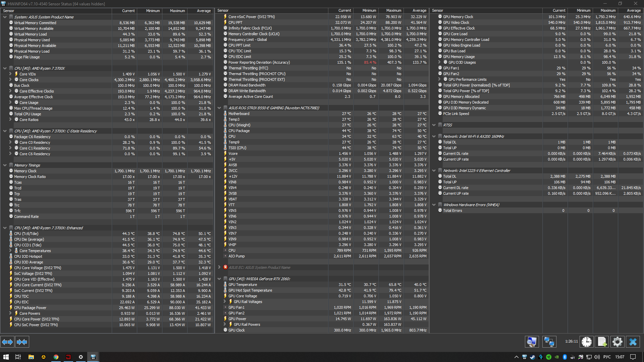This screenshot has width=644, height=362.
Task: Click the remote network computers icon
Action: pos(549,342)
